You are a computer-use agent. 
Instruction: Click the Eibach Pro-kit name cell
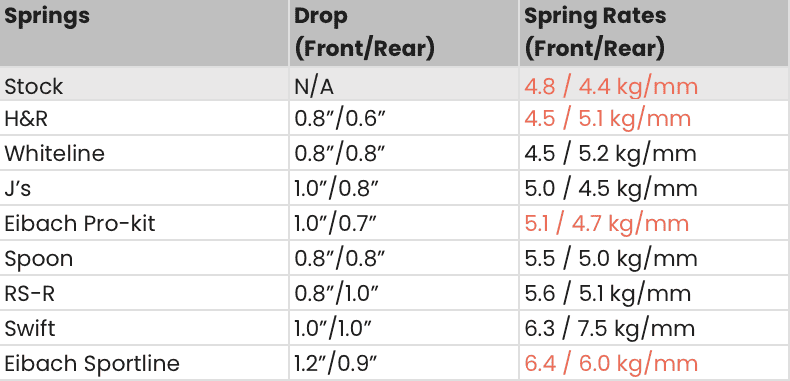pyautogui.click(x=144, y=223)
